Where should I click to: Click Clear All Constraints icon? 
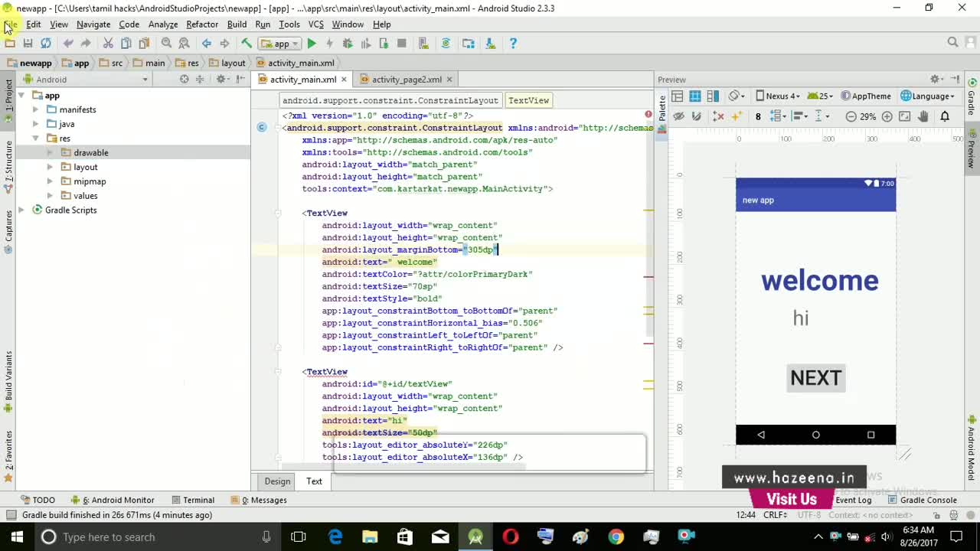point(718,116)
